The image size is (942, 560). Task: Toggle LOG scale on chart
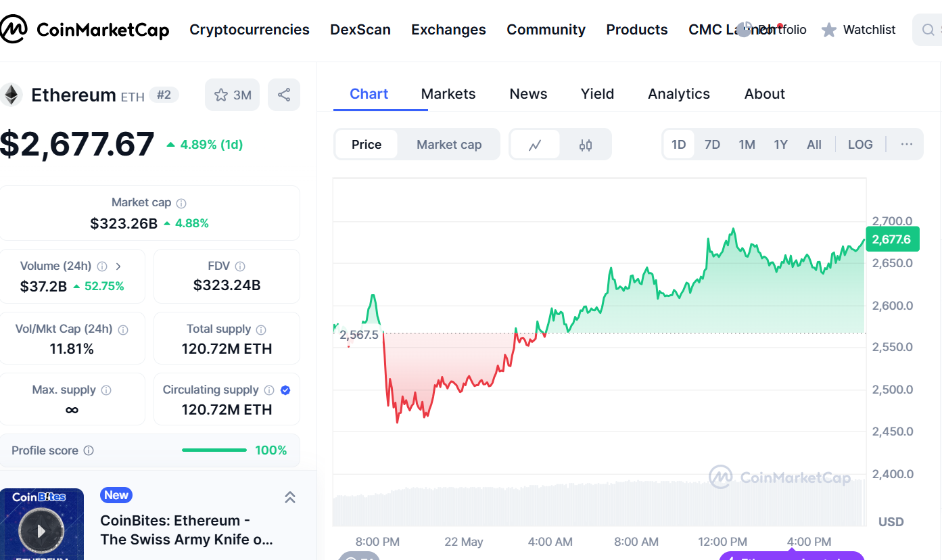(860, 145)
